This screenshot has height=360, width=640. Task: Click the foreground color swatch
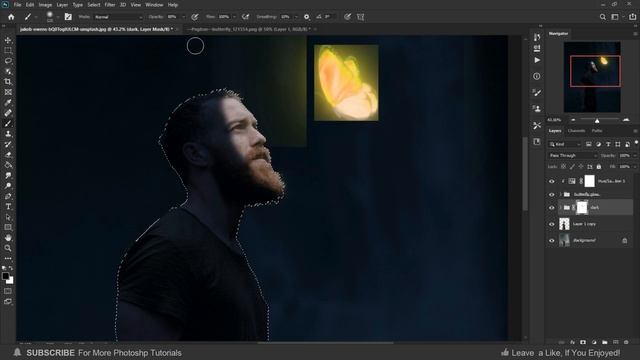(5, 276)
